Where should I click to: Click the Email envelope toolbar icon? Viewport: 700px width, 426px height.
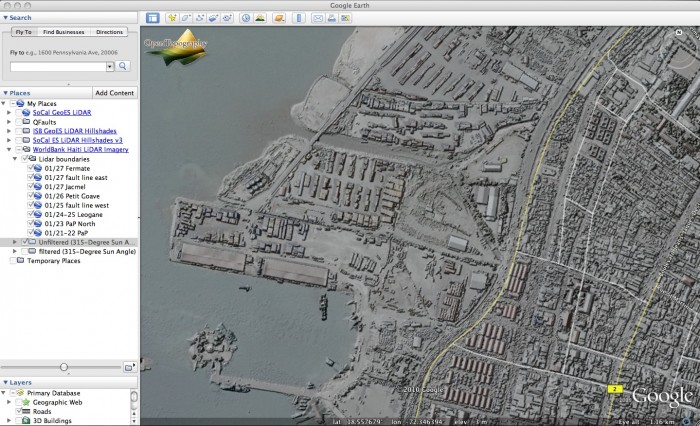[317, 18]
